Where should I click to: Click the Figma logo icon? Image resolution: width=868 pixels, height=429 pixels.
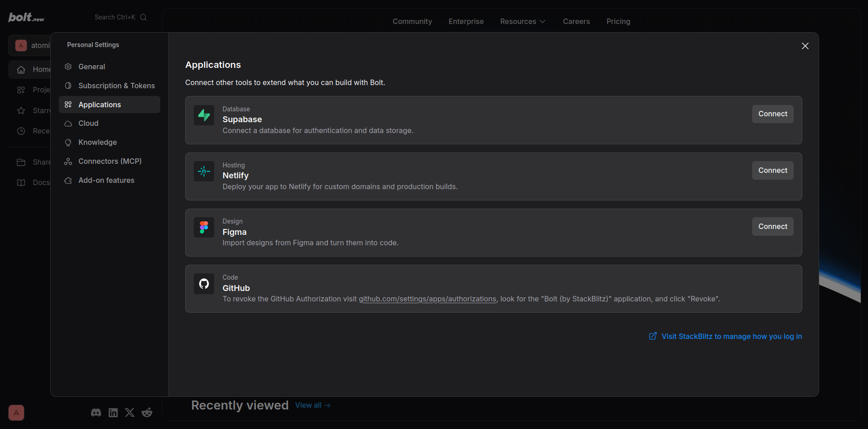tap(204, 228)
